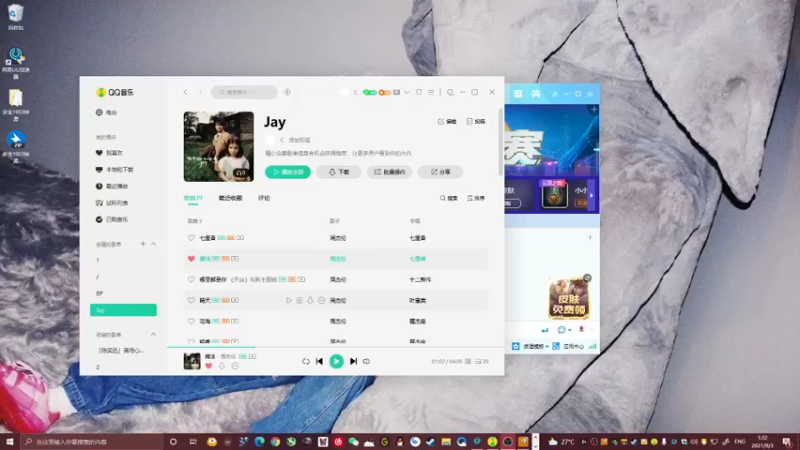The width and height of the screenshot is (800, 450).
Task: Sort by the song column header
Action: click(194, 221)
